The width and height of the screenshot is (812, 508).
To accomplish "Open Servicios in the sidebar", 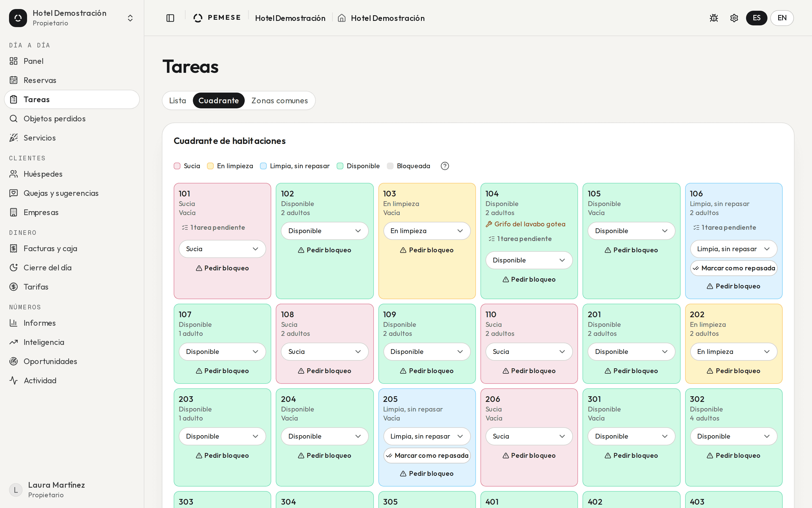I will (x=72, y=138).
